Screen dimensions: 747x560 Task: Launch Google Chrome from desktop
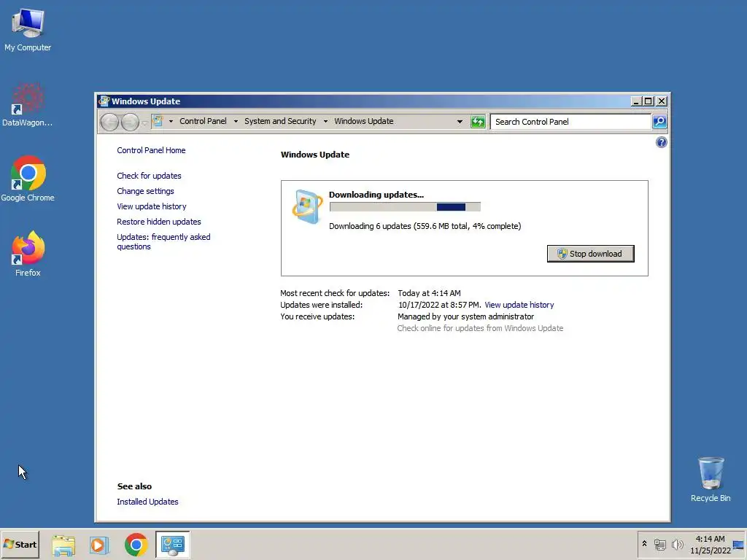(28, 179)
